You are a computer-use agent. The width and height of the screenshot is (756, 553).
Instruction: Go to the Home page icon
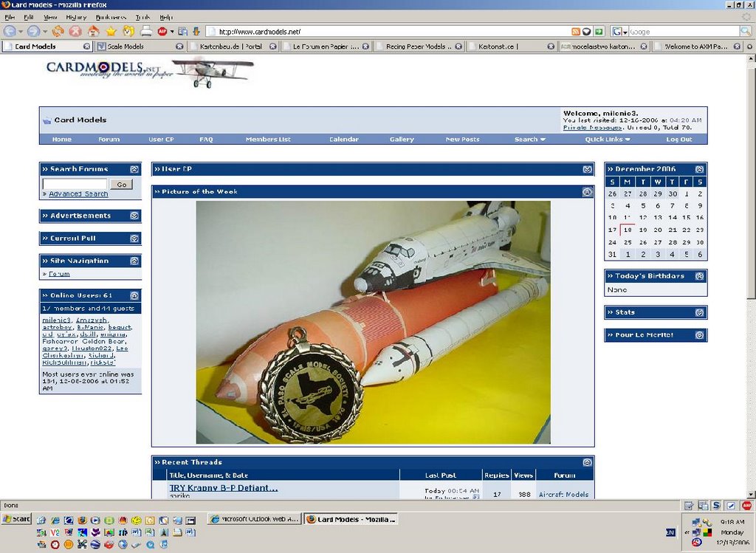pos(93,31)
